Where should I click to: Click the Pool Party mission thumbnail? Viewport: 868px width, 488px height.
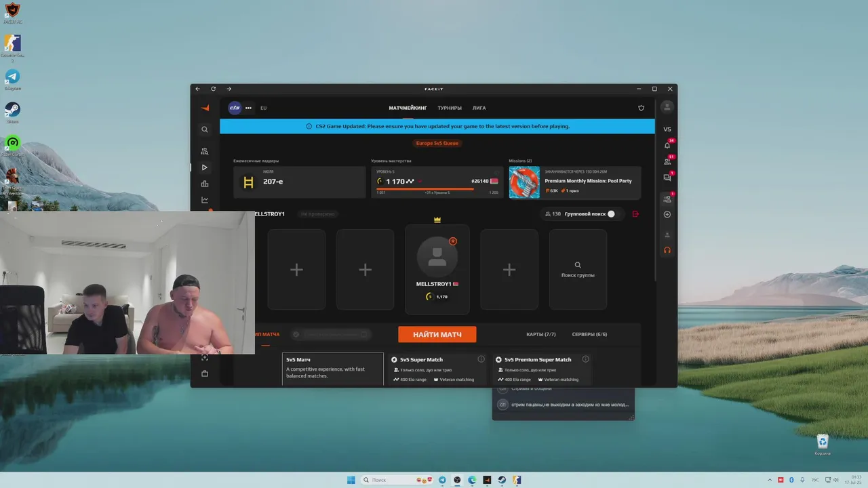(524, 182)
